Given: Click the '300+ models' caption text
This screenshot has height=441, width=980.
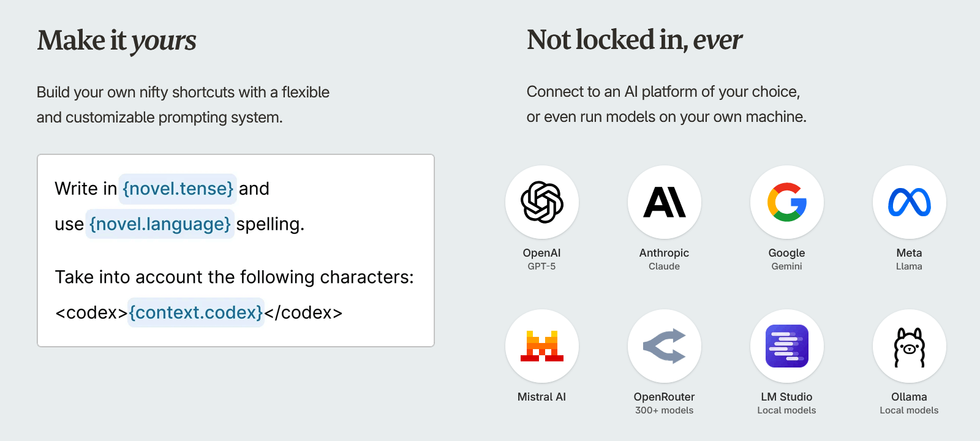Looking at the screenshot, I should (x=664, y=410).
